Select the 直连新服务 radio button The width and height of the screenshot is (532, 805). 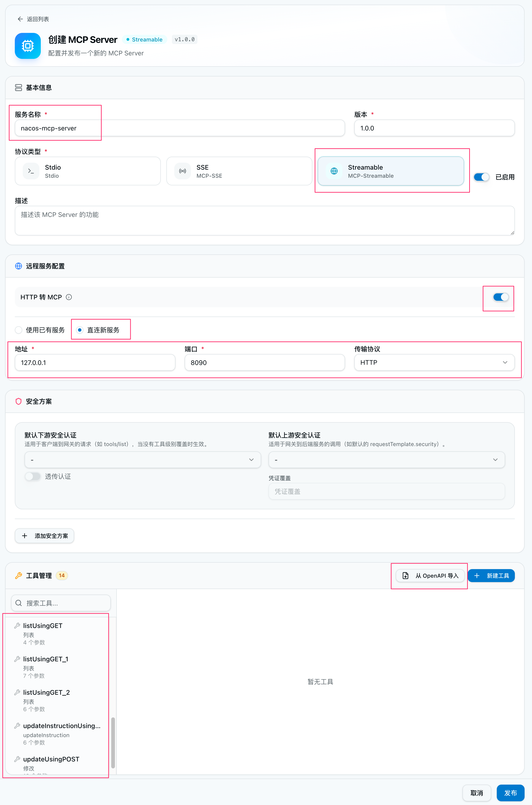click(x=80, y=330)
